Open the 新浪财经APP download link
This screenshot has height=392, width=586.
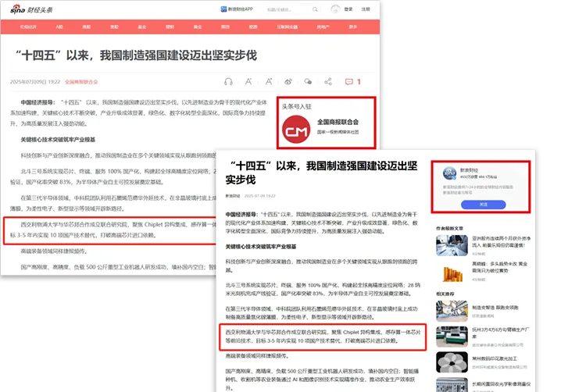pyautogui.click(x=237, y=9)
